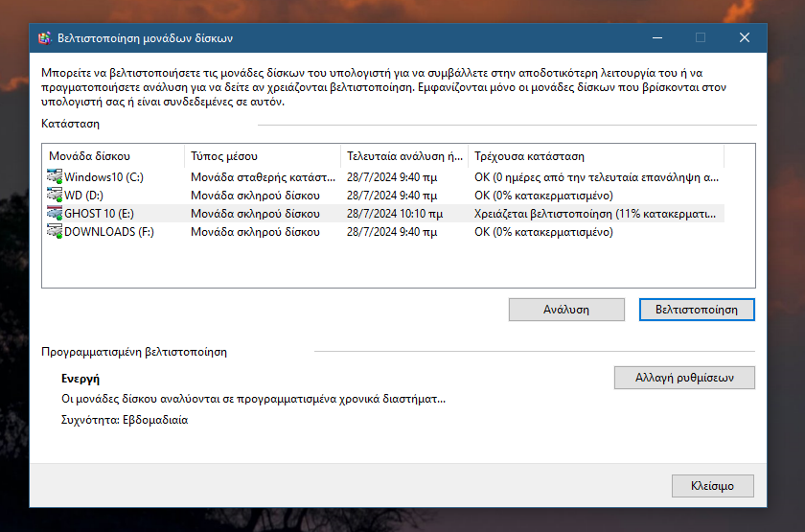Click OK (0% κατακερματισμένο) status for WD (D:)
This screenshot has height=532, width=805.
[x=543, y=196]
